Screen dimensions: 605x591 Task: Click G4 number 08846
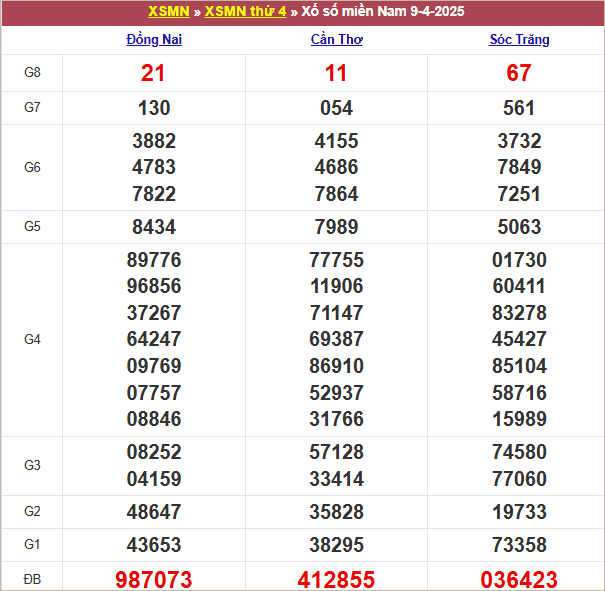pos(154,419)
